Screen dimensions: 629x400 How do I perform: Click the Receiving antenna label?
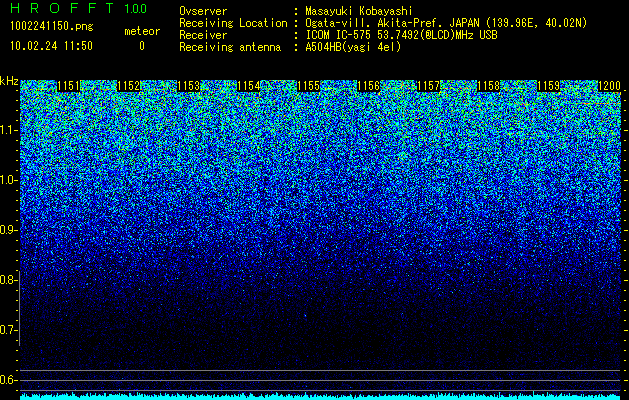point(230,47)
